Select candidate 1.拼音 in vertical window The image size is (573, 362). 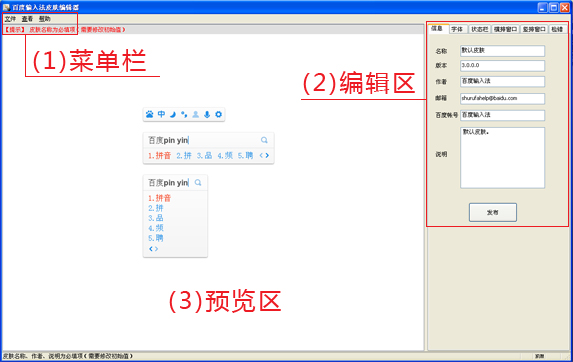pyautogui.click(x=159, y=198)
